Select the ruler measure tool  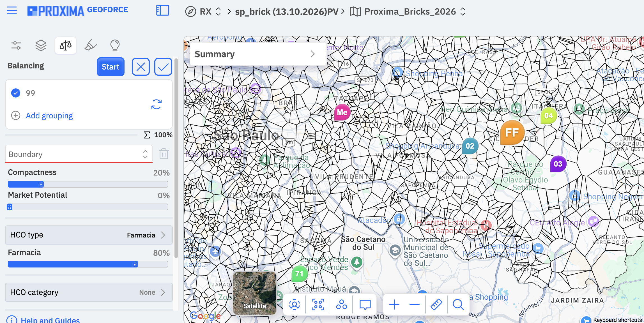click(x=436, y=304)
